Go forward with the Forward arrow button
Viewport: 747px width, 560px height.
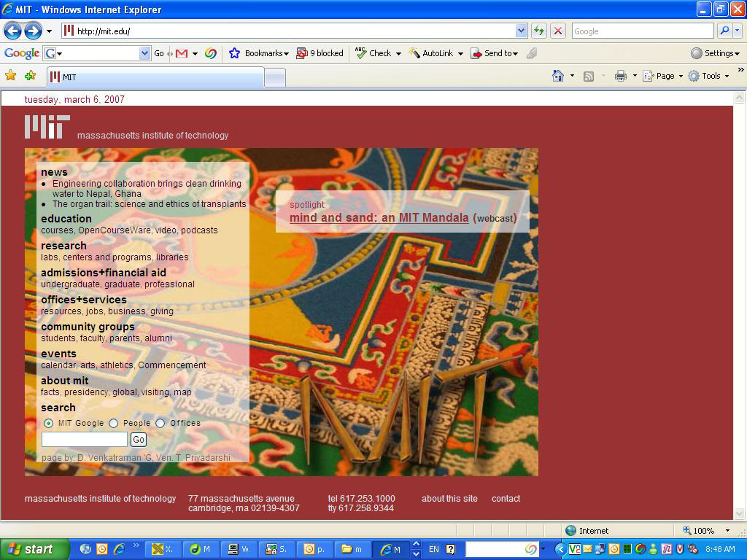point(33,31)
